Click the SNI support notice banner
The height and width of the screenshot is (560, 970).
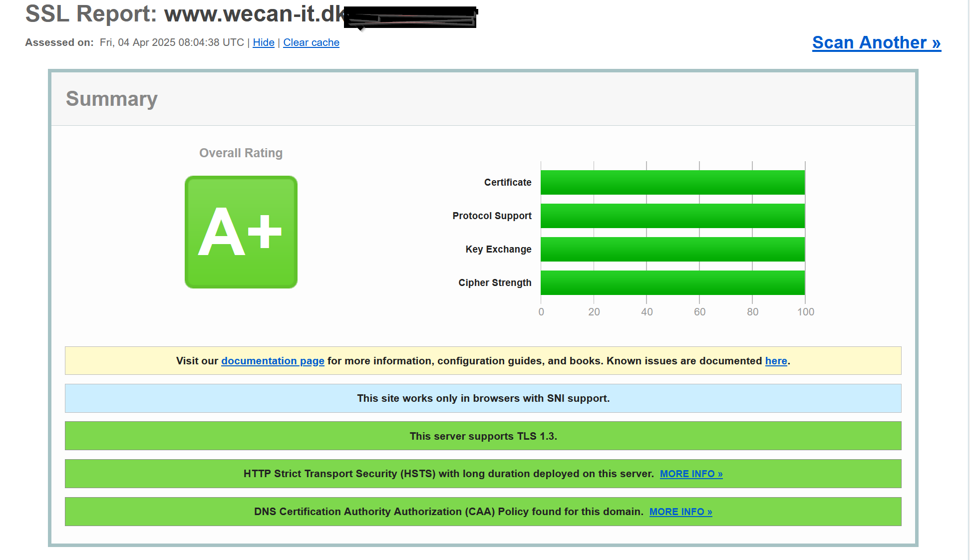coord(483,398)
